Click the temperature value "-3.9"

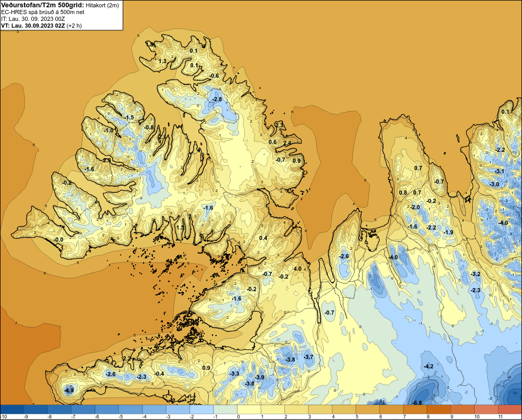259,377
